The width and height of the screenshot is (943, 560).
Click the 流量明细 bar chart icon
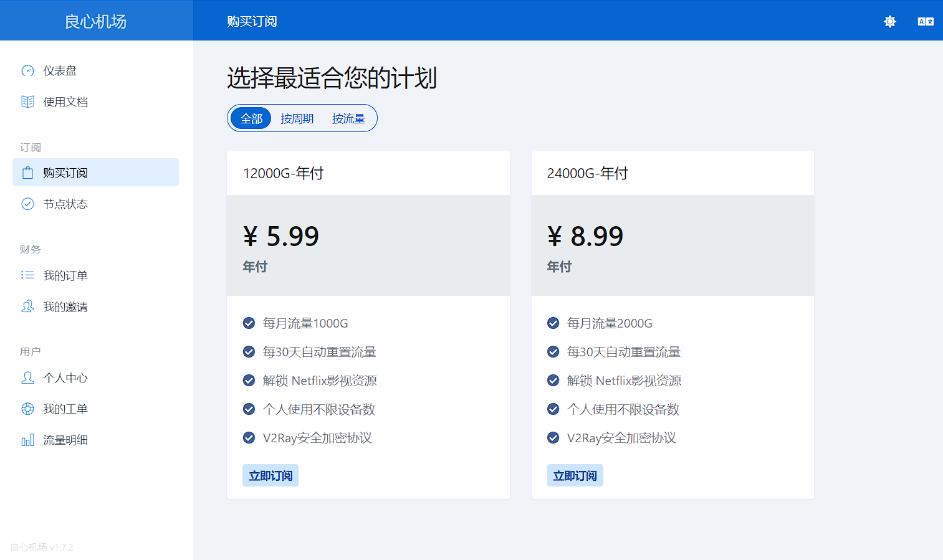click(27, 440)
